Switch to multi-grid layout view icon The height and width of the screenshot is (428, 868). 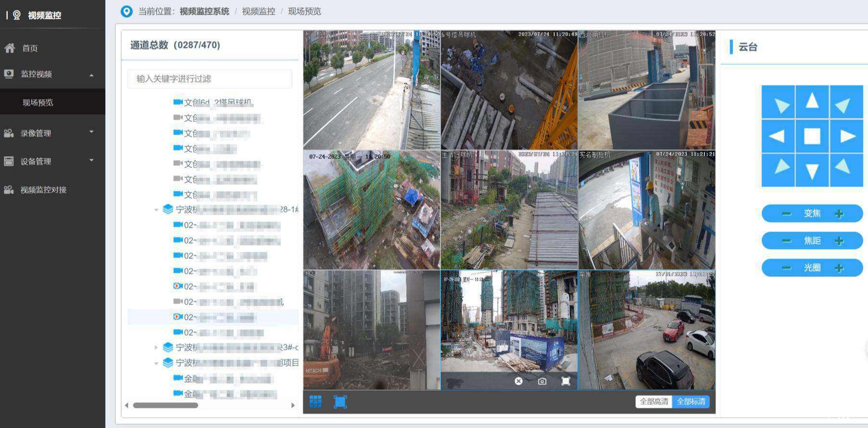pos(315,402)
